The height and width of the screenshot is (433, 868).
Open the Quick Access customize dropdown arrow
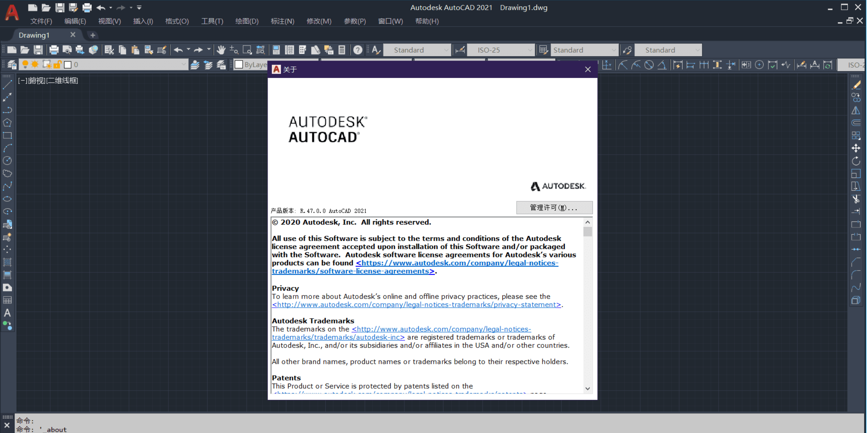139,8
